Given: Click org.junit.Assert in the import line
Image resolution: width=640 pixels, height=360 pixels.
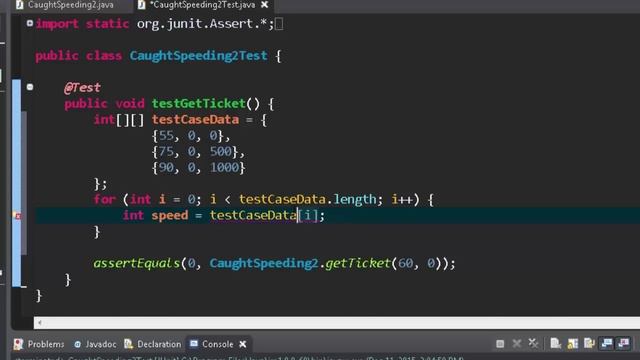Looking at the screenshot, I should [195, 24].
